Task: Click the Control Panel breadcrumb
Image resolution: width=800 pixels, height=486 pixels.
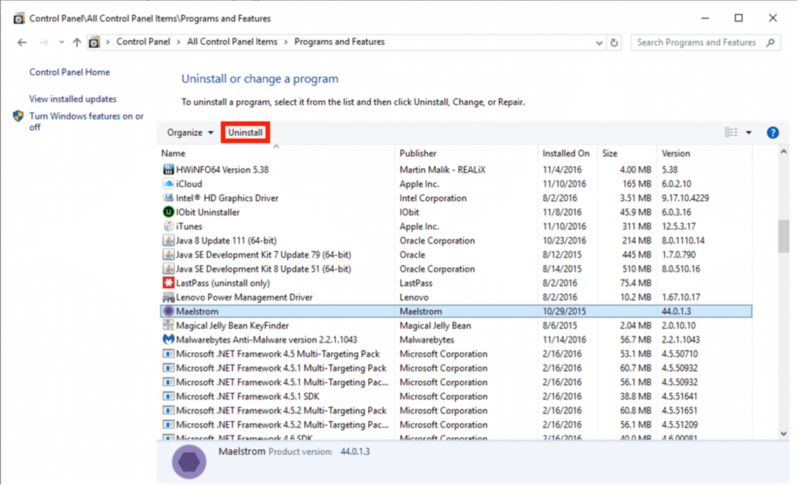Action: point(143,42)
